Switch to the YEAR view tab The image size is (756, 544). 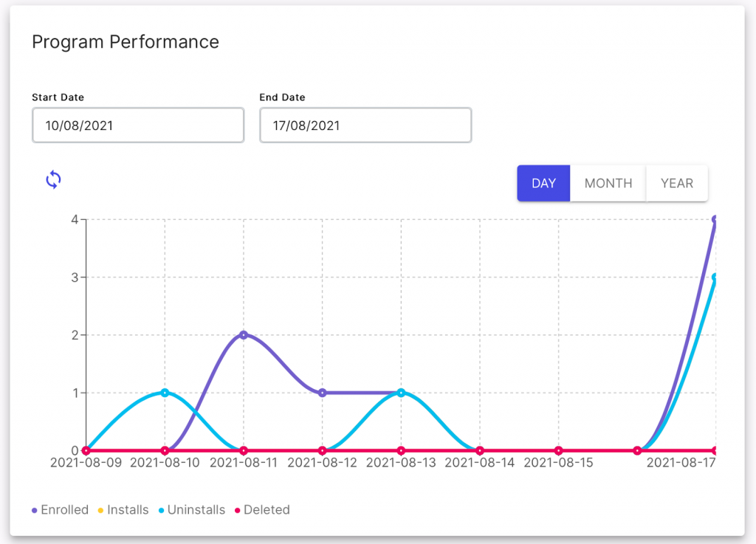click(676, 183)
